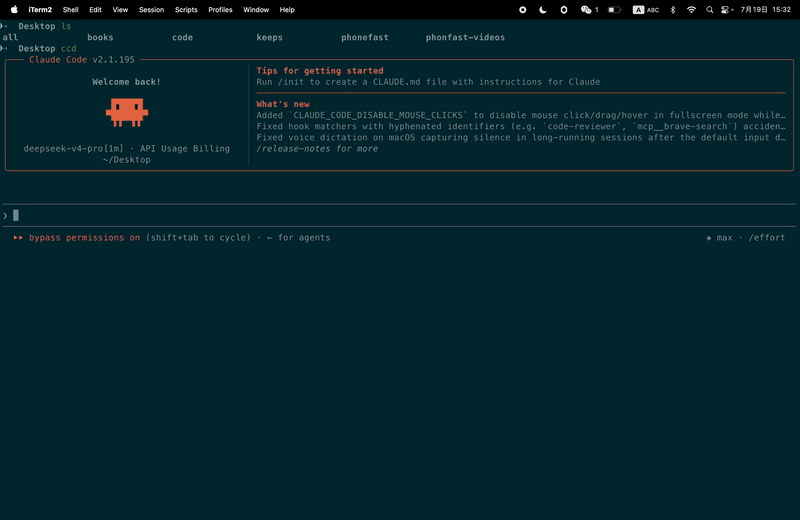This screenshot has height=520, width=800.
Task: Click the What's new heading
Action: pyautogui.click(x=283, y=104)
